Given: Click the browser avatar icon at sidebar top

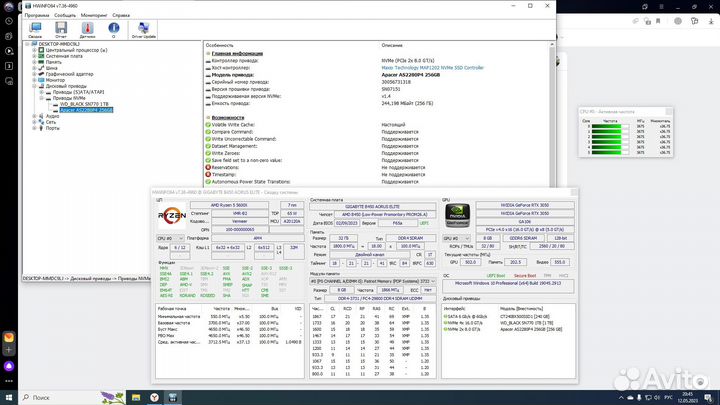Looking at the screenshot, I should (x=9, y=6).
